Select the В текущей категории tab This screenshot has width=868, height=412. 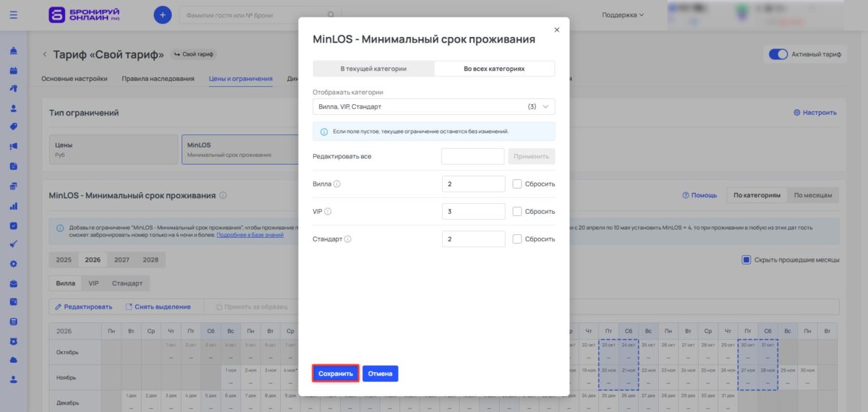tap(373, 69)
